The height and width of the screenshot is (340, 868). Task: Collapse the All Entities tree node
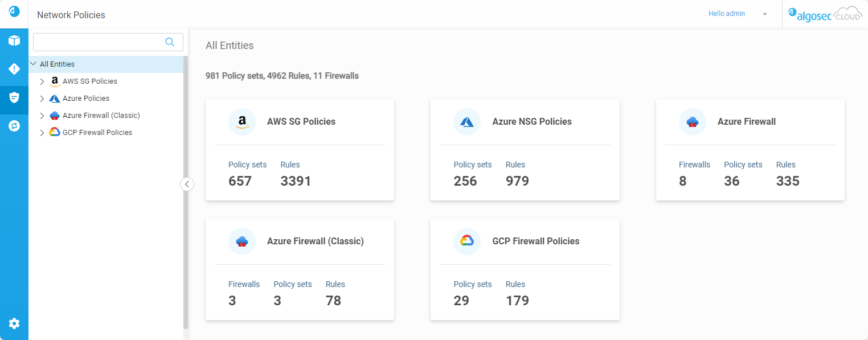(33, 64)
